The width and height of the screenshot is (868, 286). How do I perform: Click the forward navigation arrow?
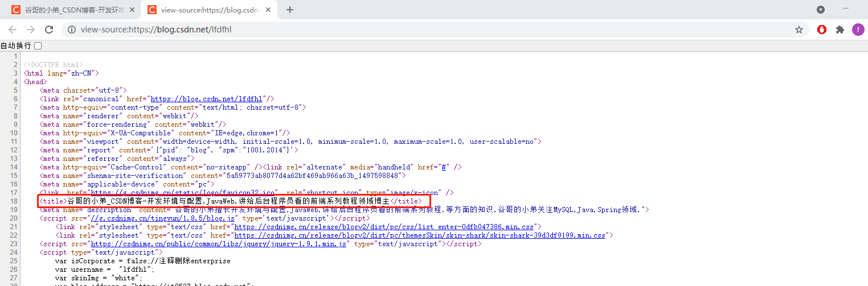(31, 30)
